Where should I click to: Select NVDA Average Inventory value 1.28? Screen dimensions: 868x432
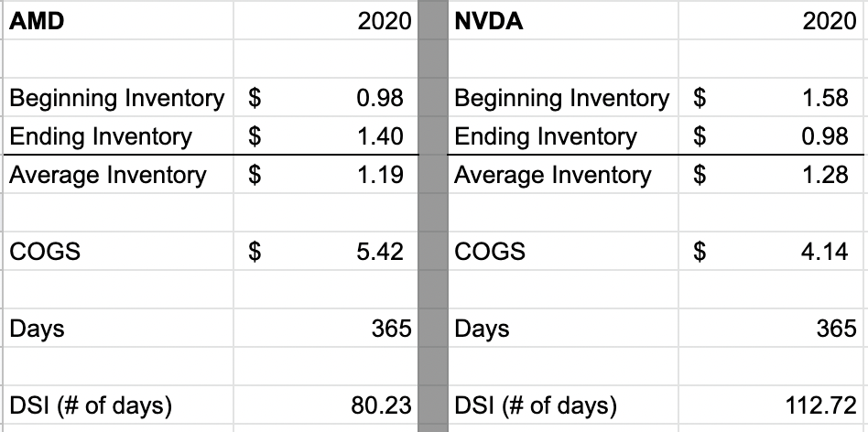[x=826, y=175]
